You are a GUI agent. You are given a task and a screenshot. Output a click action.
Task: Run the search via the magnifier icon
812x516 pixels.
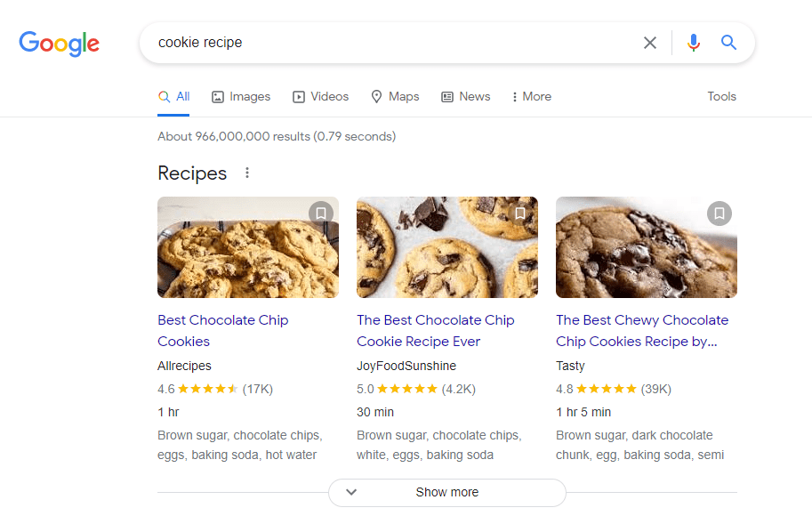[x=728, y=42]
